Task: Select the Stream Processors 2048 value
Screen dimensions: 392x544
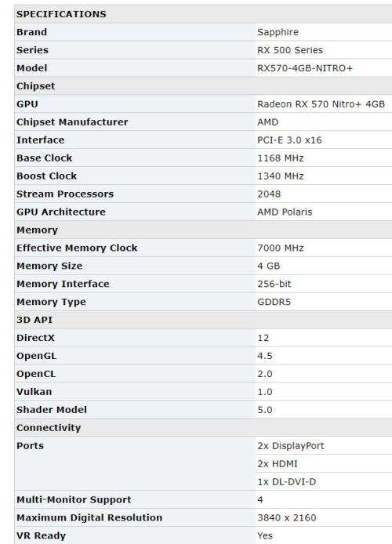Action: (x=269, y=194)
